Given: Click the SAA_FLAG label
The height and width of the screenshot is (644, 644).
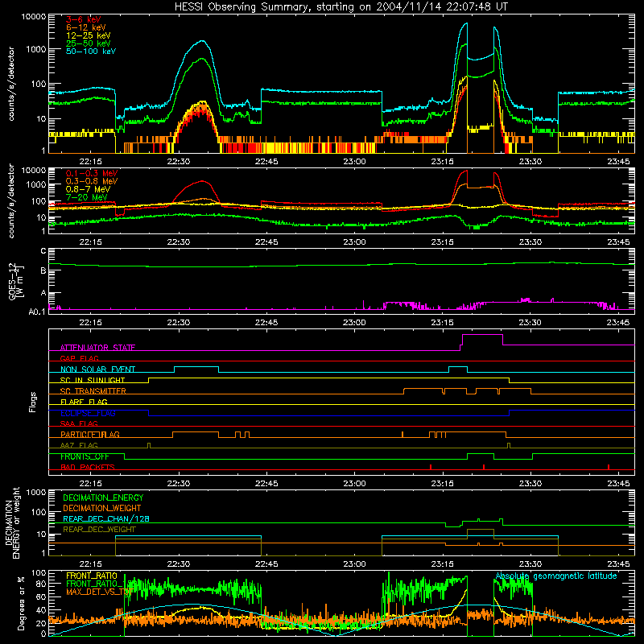Looking at the screenshot, I should (79, 423).
